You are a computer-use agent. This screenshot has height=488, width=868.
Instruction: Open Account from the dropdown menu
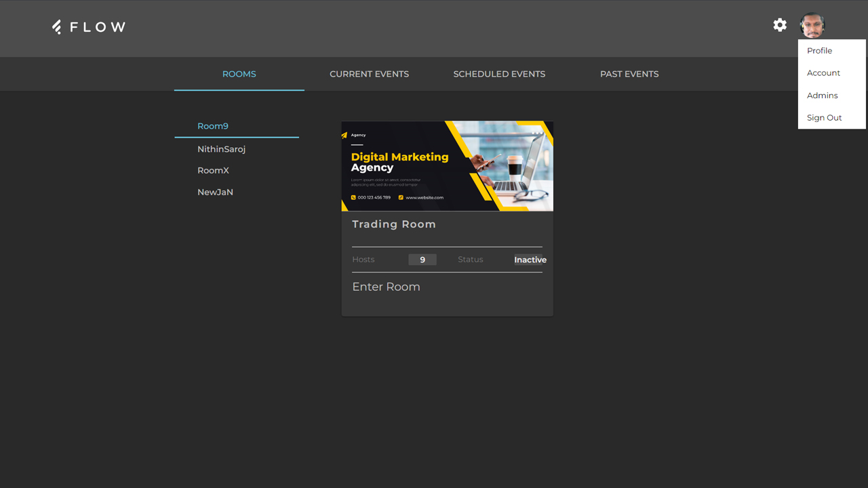pyautogui.click(x=823, y=73)
